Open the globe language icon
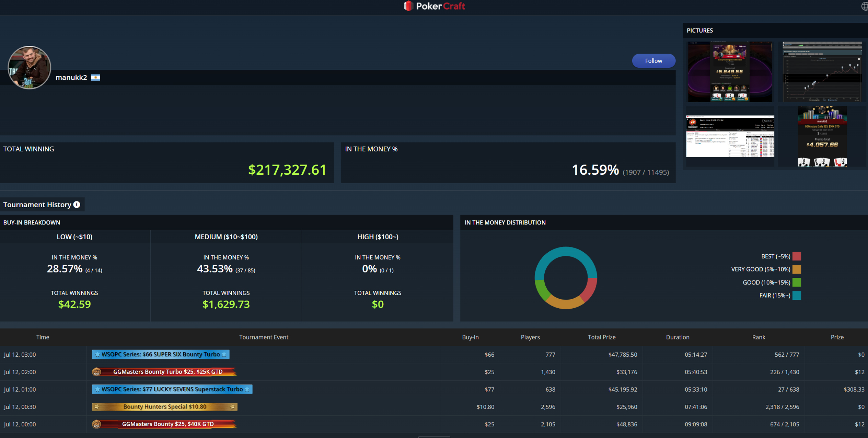 coord(865,6)
